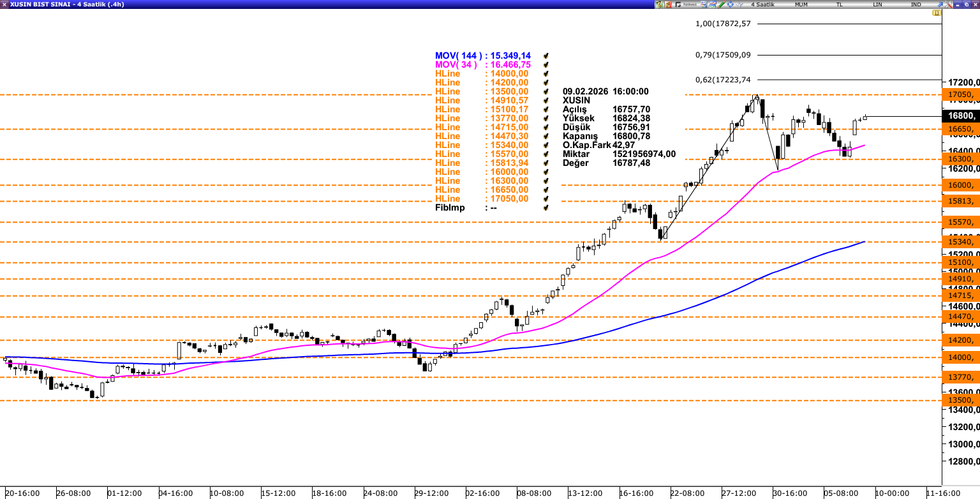Click the green pencil drawing tool icon

722,4
